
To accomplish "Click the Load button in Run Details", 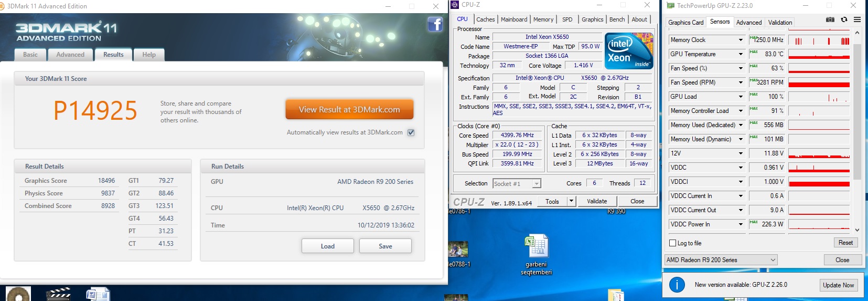I will [328, 246].
